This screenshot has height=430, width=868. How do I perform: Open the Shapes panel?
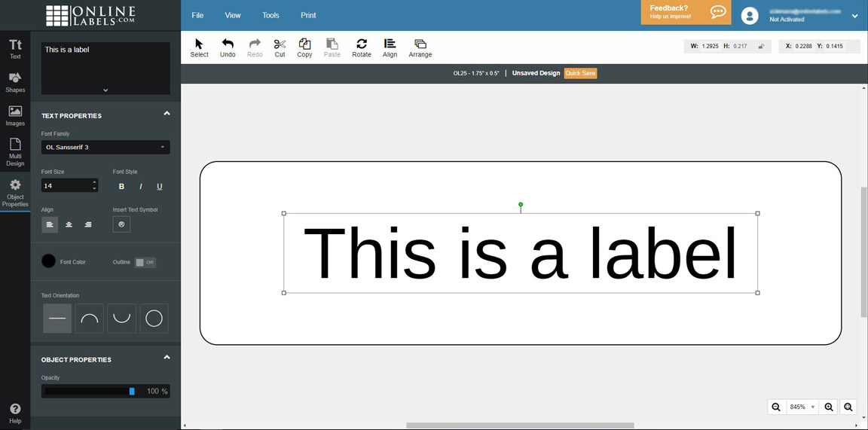point(16,82)
